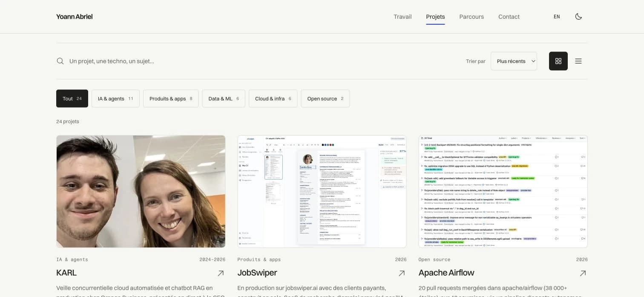Go to Yoann Abriel home link
The width and height of the screenshot is (644, 297).
pyautogui.click(x=75, y=17)
